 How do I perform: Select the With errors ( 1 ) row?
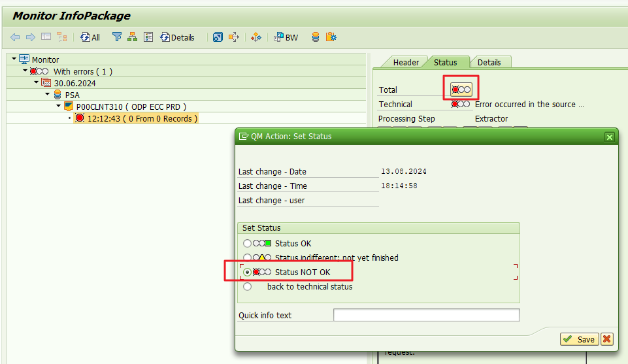pos(83,71)
